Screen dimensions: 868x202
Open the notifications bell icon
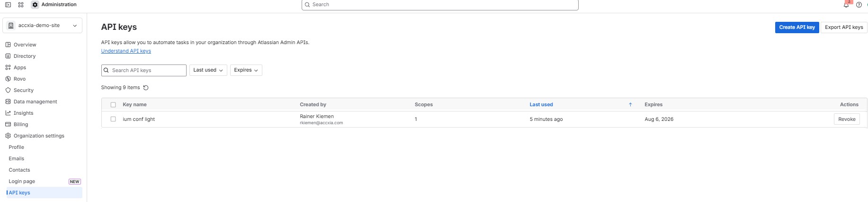point(846,5)
